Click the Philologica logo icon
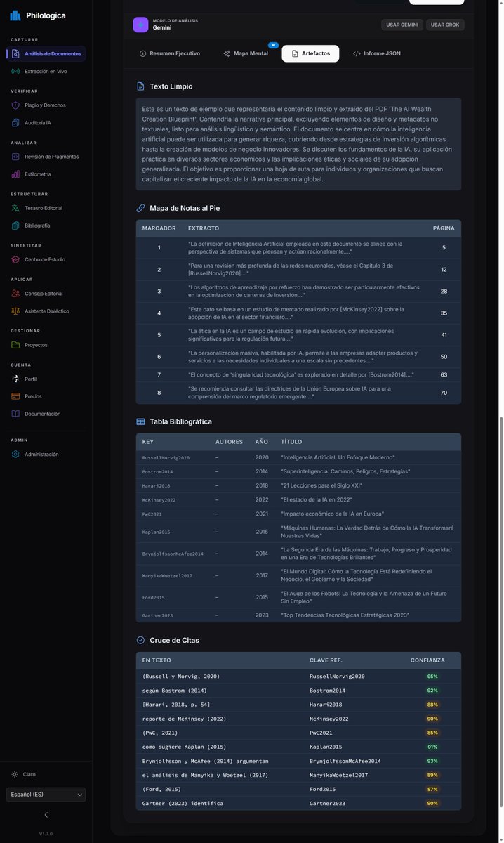This screenshot has height=843, width=504. (15, 15)
